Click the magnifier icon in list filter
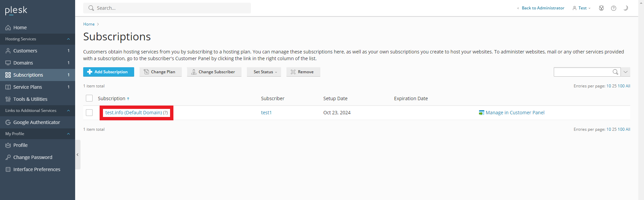644x200 pixels. click(615, 72)
